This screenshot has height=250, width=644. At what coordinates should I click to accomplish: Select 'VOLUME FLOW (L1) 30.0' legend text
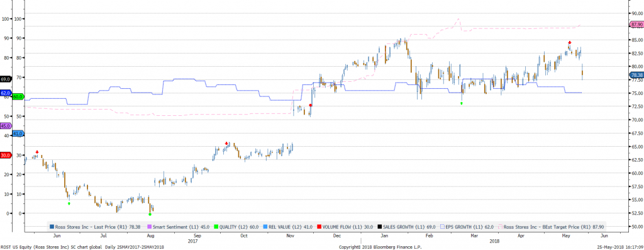point(348,226)
